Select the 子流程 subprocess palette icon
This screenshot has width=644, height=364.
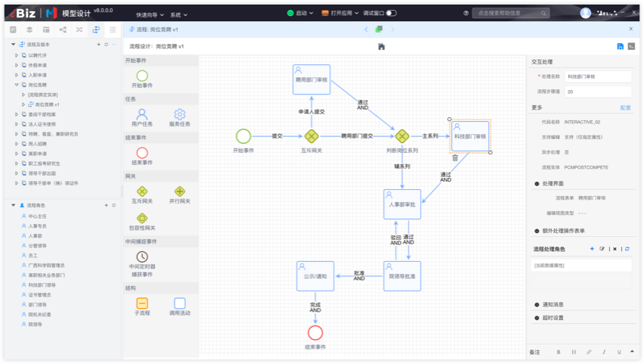click(142, 303)
